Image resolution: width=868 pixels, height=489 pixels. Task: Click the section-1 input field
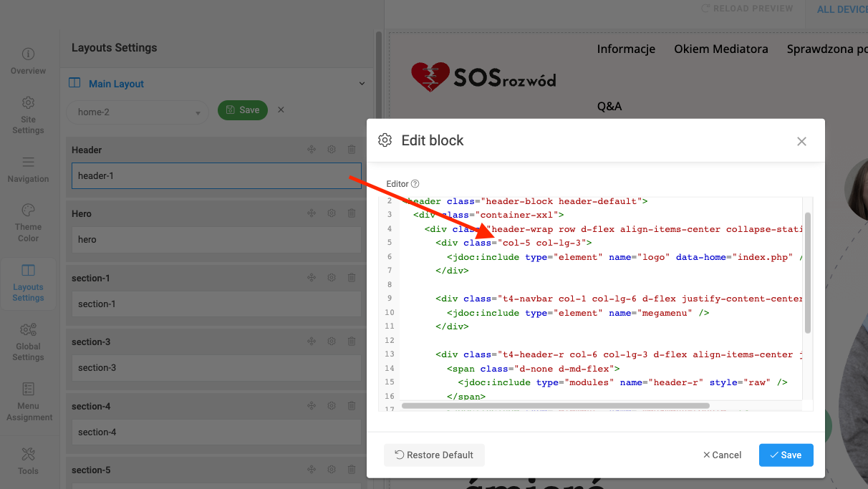(x=216, y=304)
